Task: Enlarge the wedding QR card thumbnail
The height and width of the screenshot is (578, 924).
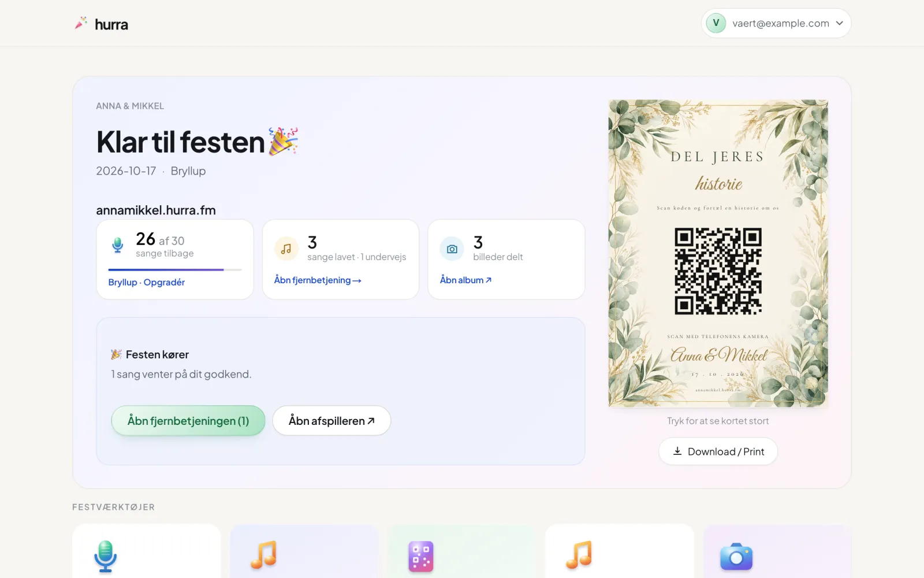Action: [x=718, y=253]
